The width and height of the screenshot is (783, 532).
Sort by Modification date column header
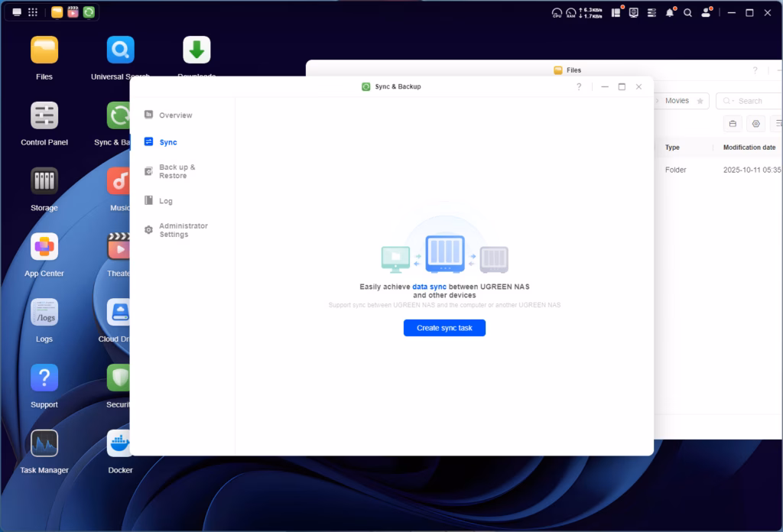point(749,148)
